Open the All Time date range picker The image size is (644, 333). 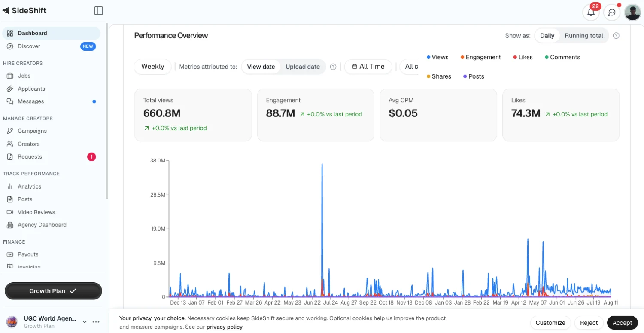click(x=368, y=67)
